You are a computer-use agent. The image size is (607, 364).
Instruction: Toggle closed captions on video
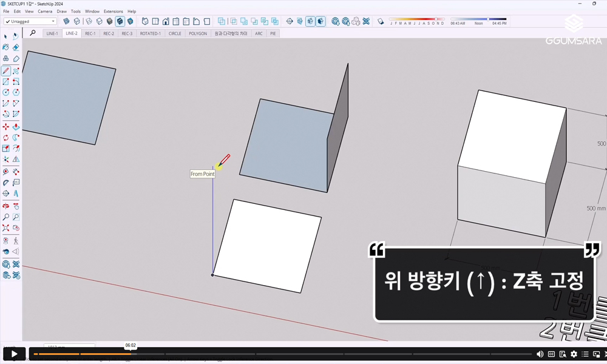[x=551, y=354]
